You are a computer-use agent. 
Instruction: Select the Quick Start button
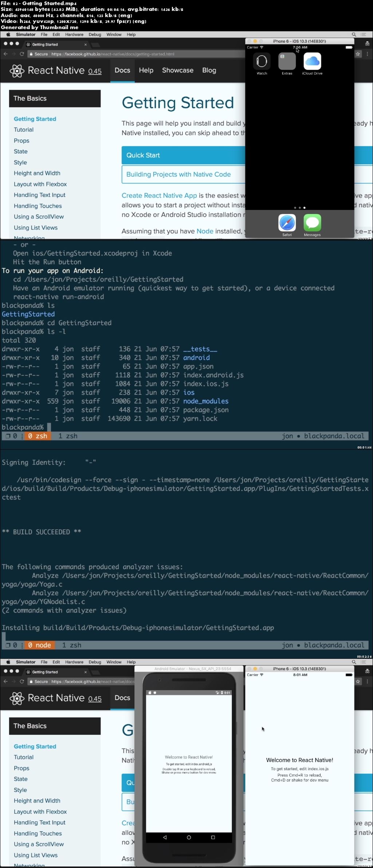pyautogui.click(x=183, y=155)
